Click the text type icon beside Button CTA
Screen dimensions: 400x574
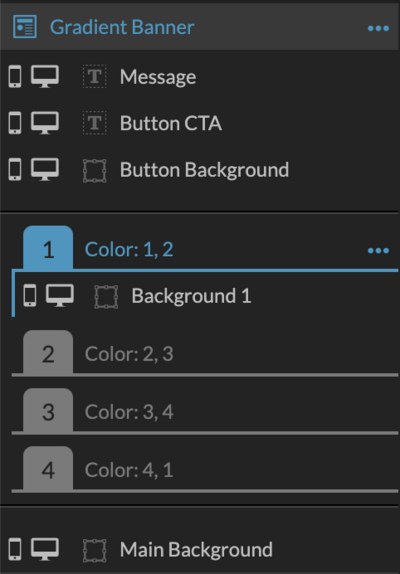95,123
